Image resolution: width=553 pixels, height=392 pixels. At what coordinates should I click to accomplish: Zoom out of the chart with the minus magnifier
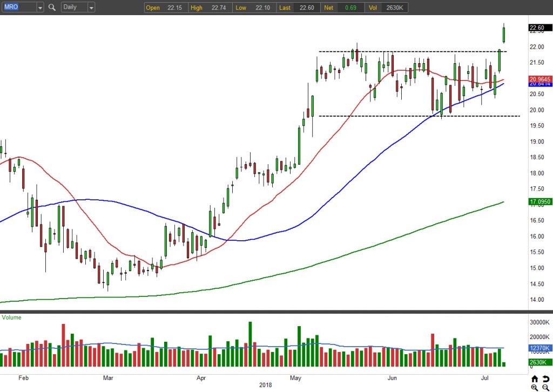545,388
